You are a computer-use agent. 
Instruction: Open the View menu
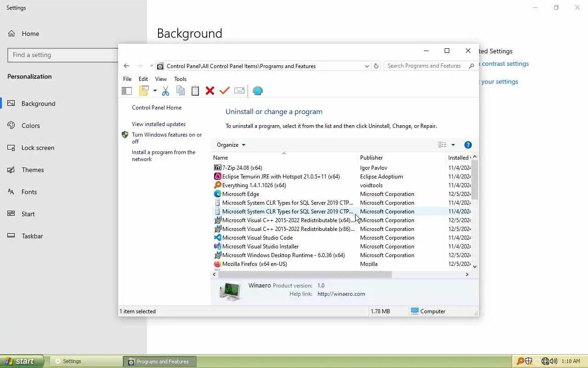(161, 79)
